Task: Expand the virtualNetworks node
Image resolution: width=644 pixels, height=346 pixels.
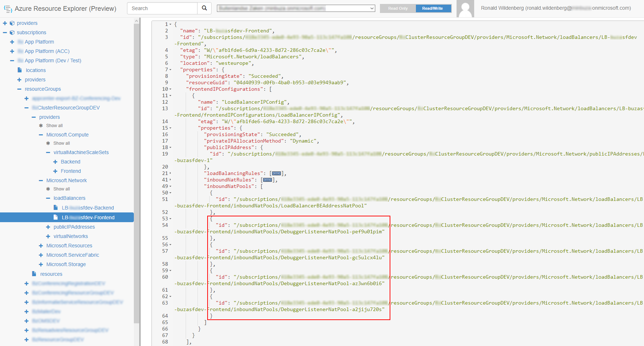Action: point(48,236)
